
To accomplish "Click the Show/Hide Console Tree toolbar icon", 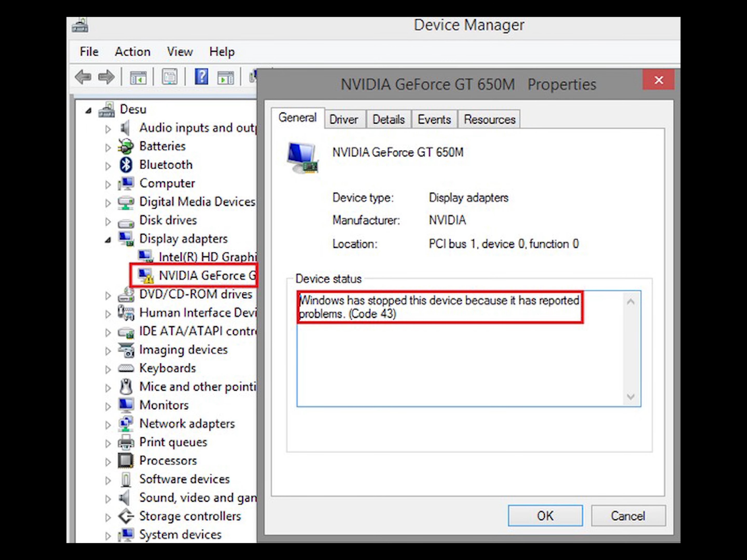I will pyautogui.click(x=139, y=77).
